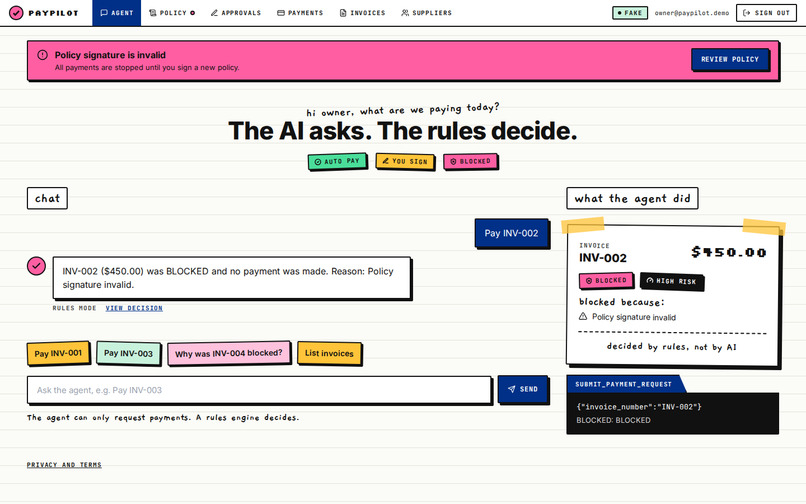Select the Blocked legend tag under headline
This screenshot has width=806, height=504.
[x=470, y=161]
